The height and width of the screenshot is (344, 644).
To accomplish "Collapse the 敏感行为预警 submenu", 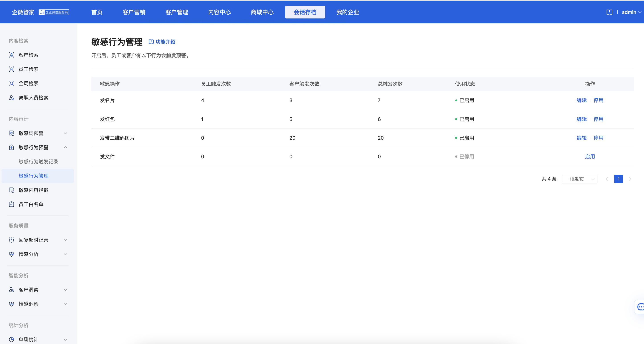I will click(65, 147).
